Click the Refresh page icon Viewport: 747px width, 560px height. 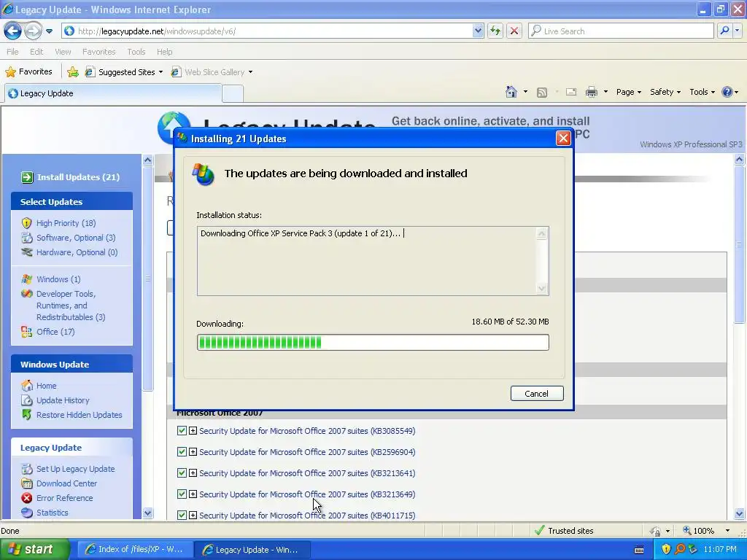coord(495,31)
